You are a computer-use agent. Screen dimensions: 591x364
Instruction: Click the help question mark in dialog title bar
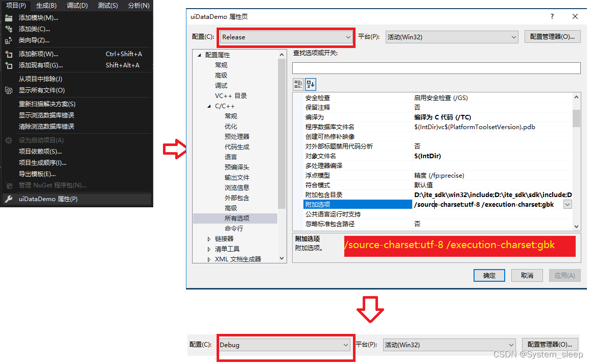pos(552,16)
